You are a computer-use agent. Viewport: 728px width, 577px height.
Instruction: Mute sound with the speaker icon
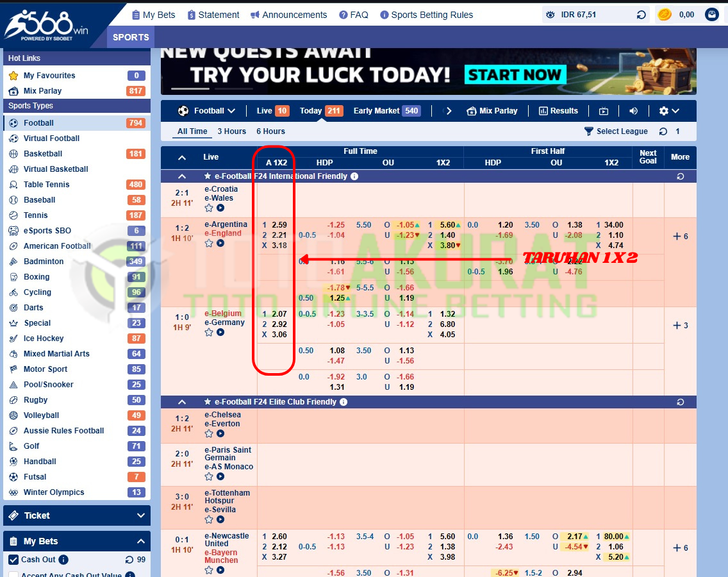pyautogui.click(x=633, y=111)
